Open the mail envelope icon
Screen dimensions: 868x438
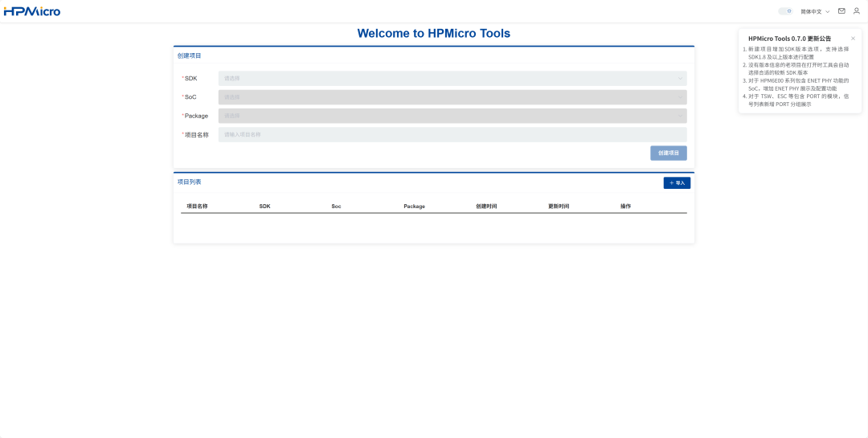pos(841,11)
